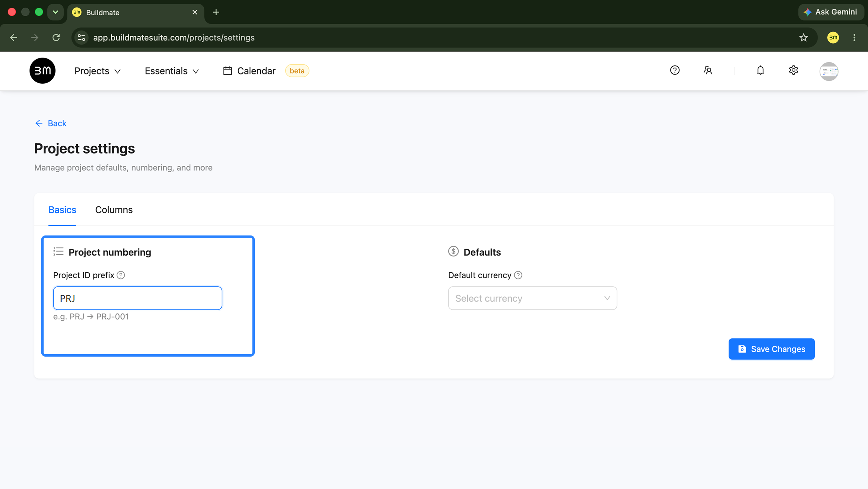Open the help question mark icon in the header
The height and width of the screenshot is (489, 868).
click(675, 70)
